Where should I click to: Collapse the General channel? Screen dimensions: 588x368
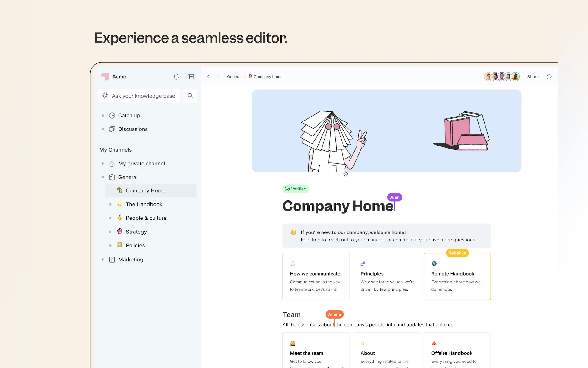click(103, 177)
